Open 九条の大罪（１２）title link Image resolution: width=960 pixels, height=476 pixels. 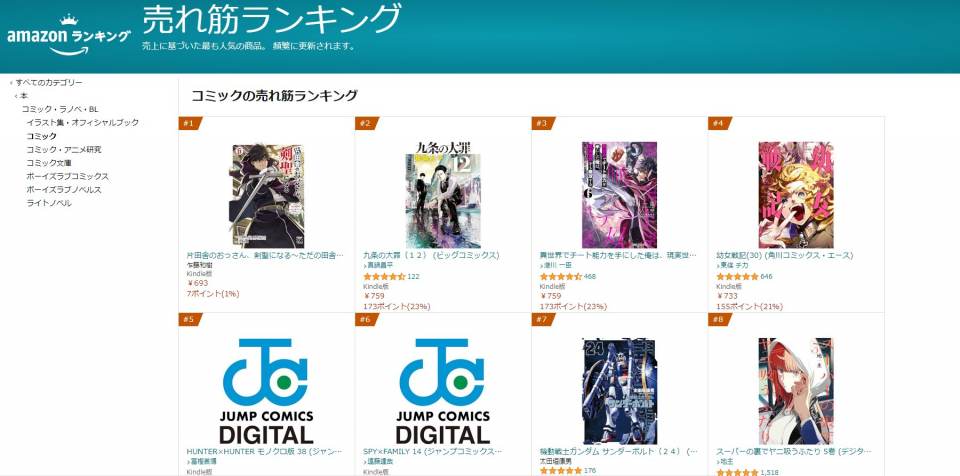[432, 255]
